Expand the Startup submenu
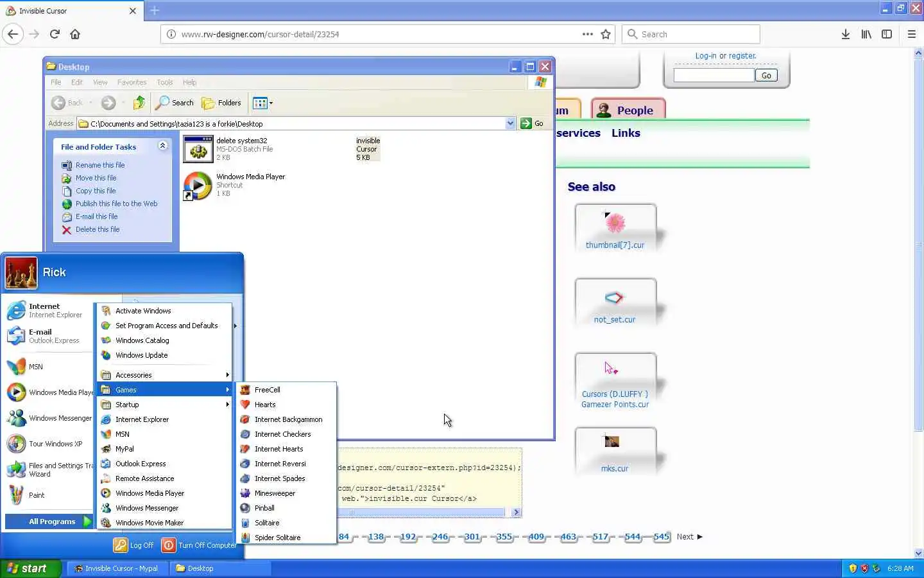This screenshot has height=578, width=924. [x=164, y=405]
